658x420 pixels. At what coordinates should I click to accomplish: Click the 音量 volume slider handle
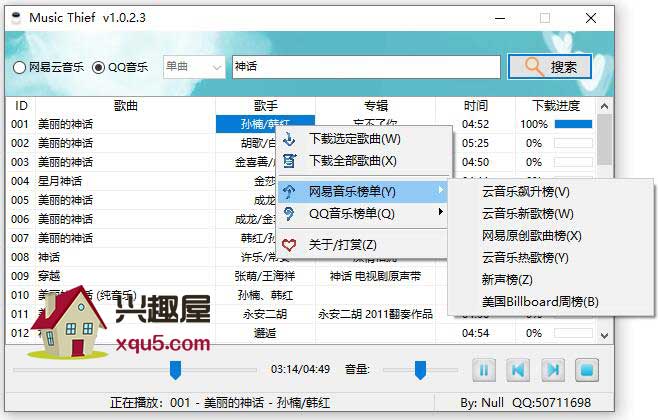point(420,370)
